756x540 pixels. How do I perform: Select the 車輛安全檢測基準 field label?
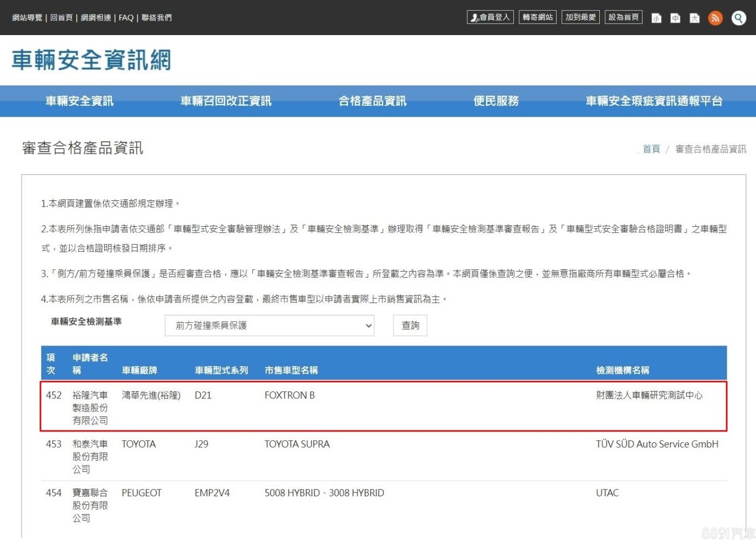(x=86, y=321)
